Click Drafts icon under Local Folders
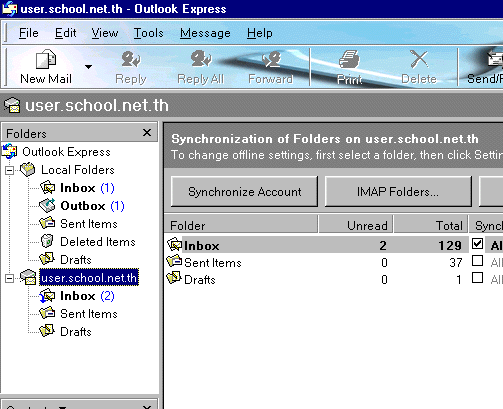Image resolution: width=503 pixels, height=409 pixels. 47,258
